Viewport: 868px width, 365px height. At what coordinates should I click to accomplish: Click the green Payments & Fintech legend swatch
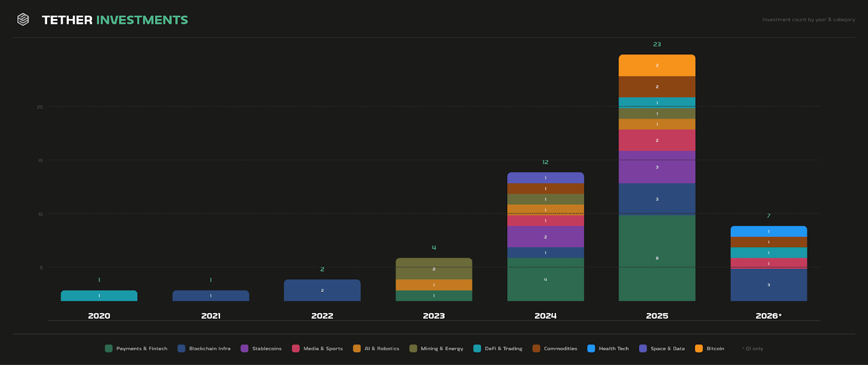[x=108, y=348]
